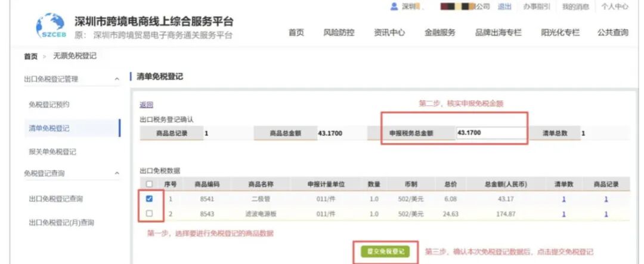644x264 pixels.
Task: Click the 清单数 link for row 1
Action: coord(563,199)
